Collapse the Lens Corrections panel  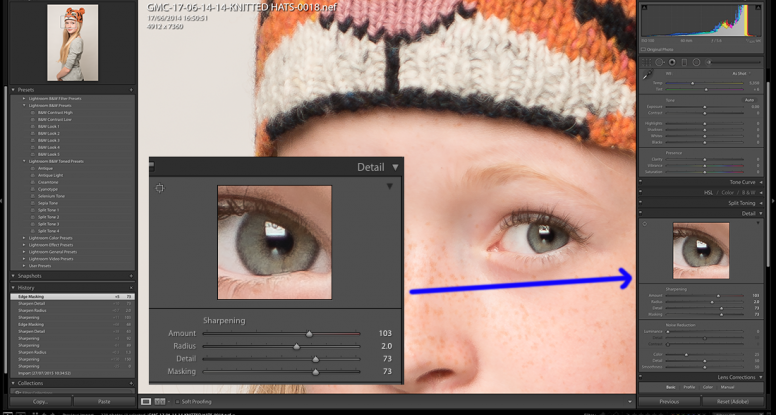[x=761, y=377]
